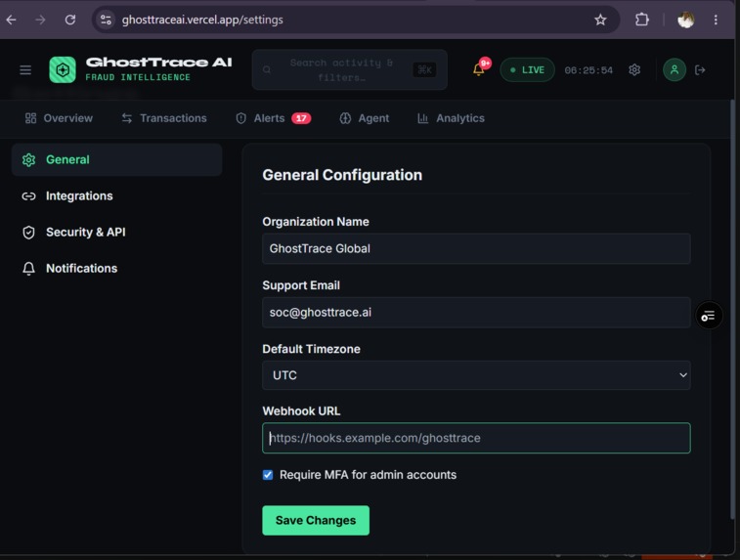Open the Analytics tab

pyautogui.click(x=451, y=118)
